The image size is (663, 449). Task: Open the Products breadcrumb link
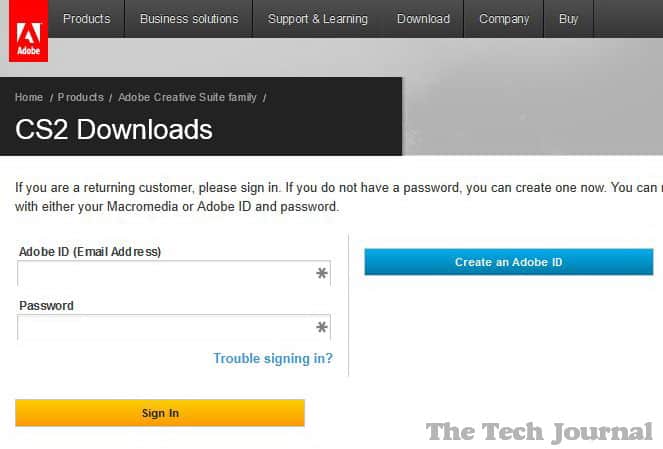[81, 97]
